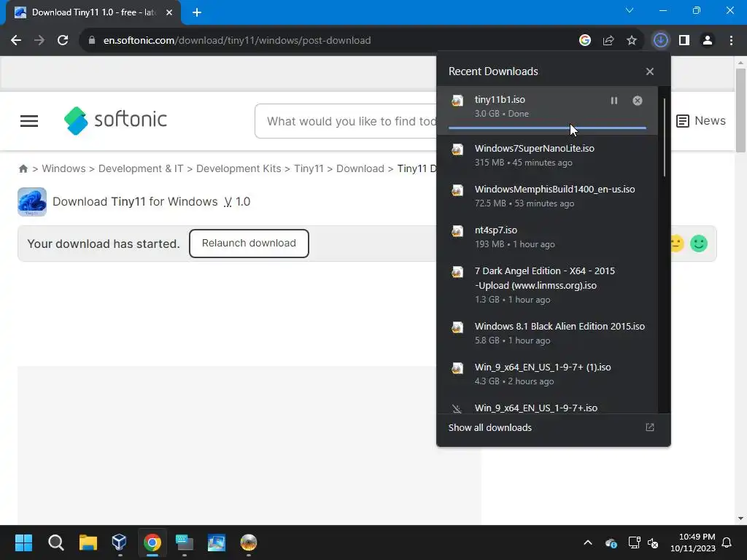Viewport: 747px width, 560px height.
Task: Click file icon of Windows 8.1 Black Alien
Action: (x=457, y=327)
